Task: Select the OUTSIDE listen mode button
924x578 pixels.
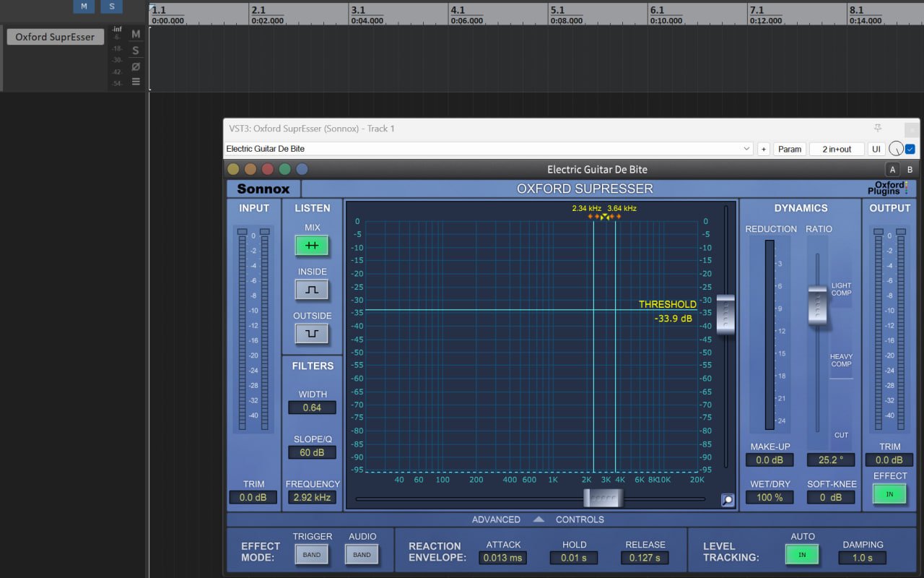Action: 311,334
